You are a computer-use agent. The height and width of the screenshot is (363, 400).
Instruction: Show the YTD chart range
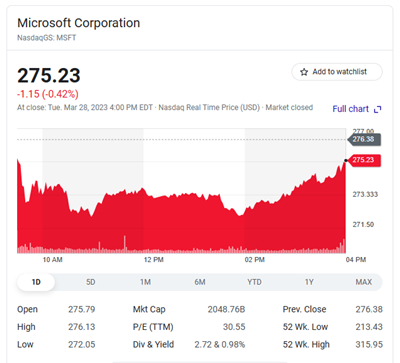tap(254, 282)
